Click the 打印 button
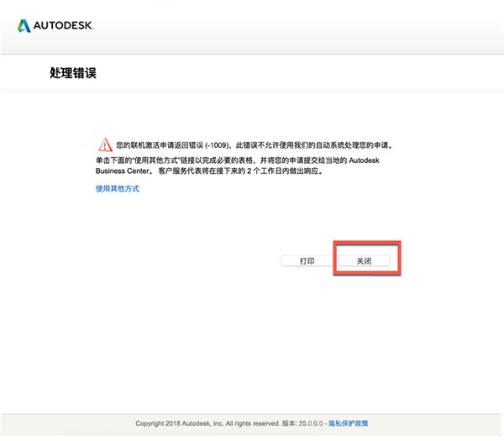504x441 pixels. tap(307, 260)
